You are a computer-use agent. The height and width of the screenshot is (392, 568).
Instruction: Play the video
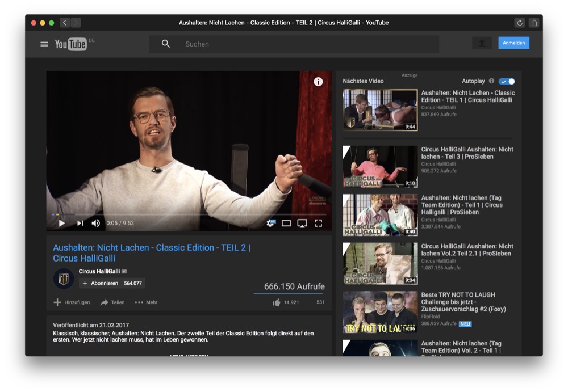[61, 224]
